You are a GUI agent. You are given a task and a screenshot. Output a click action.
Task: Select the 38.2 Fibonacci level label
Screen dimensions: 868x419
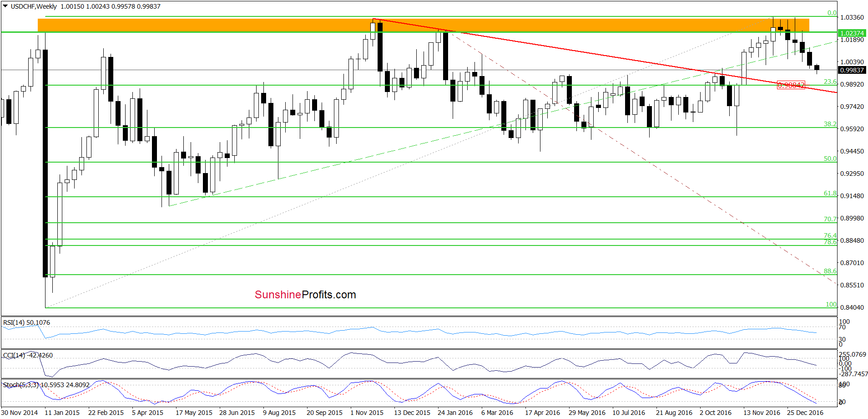830,124
